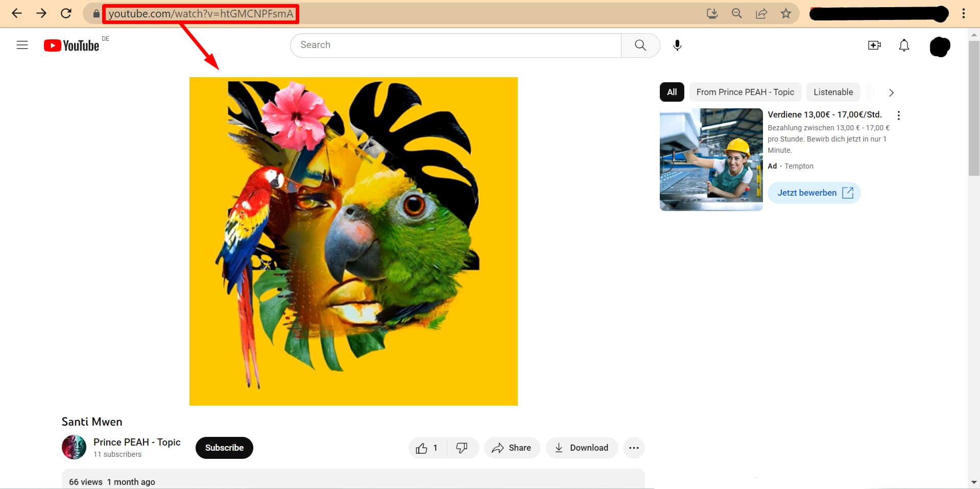The image size is (980, 489).
Task: Select the All filter chip
Action: pos(672,92)
